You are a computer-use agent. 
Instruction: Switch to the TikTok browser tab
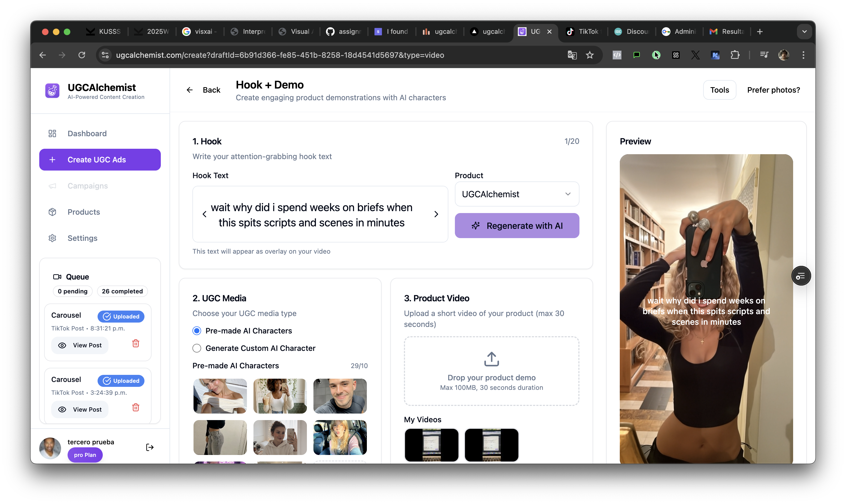pyautogui.click(x=583, y=32)
